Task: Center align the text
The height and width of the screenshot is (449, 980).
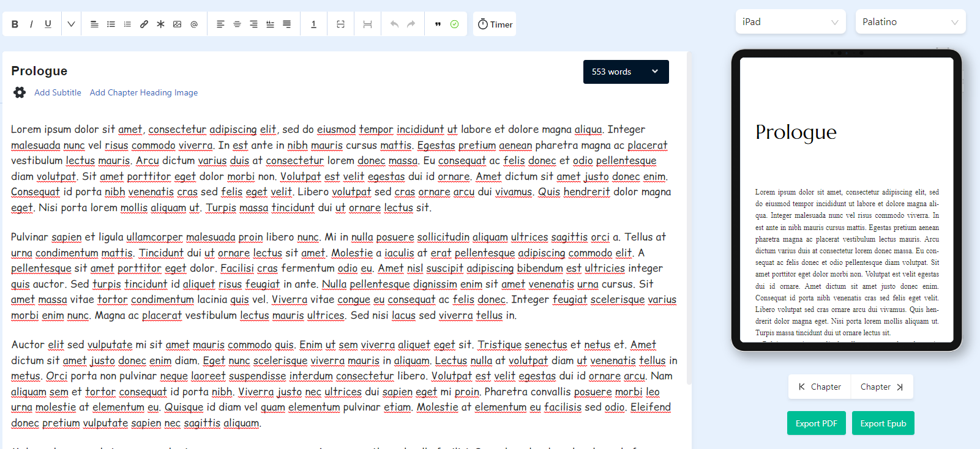Action: tap(237, 24)
